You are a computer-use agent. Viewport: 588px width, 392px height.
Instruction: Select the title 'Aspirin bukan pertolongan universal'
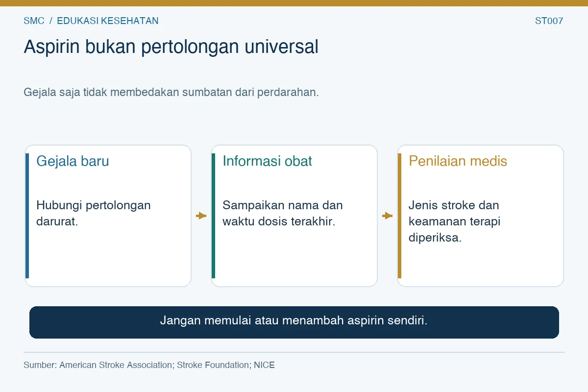coord(171,47)
